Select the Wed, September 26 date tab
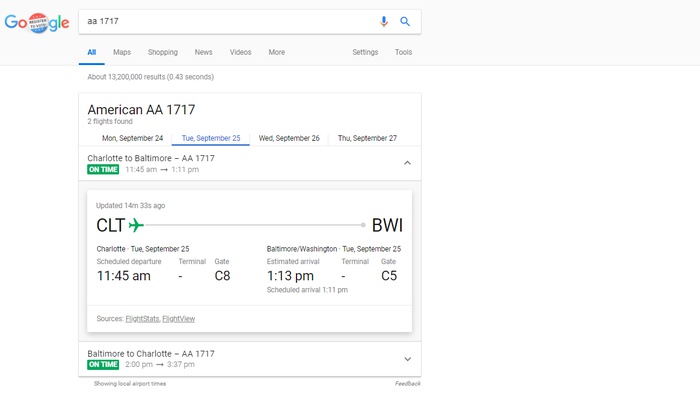Screen dimensions: 700x394 289,138
